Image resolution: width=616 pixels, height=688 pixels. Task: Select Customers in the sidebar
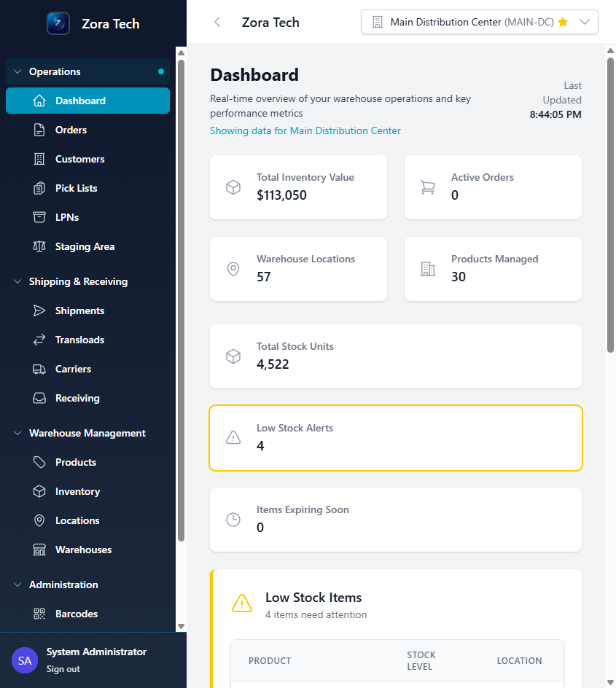point(79,159)
